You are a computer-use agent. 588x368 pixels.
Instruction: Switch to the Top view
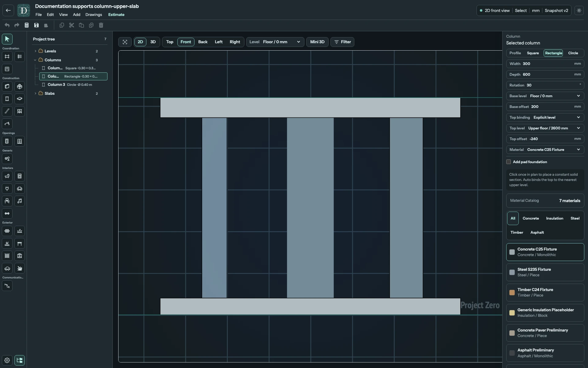pos(170,42)
